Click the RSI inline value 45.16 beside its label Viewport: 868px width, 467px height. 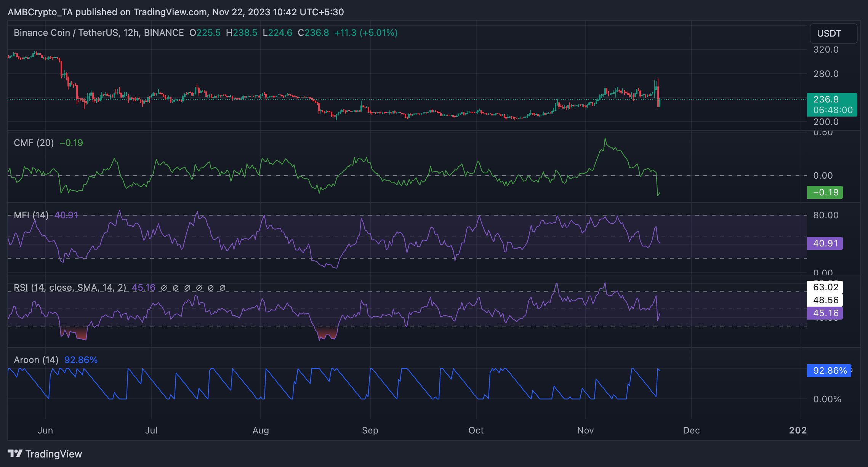click(144, 288)
